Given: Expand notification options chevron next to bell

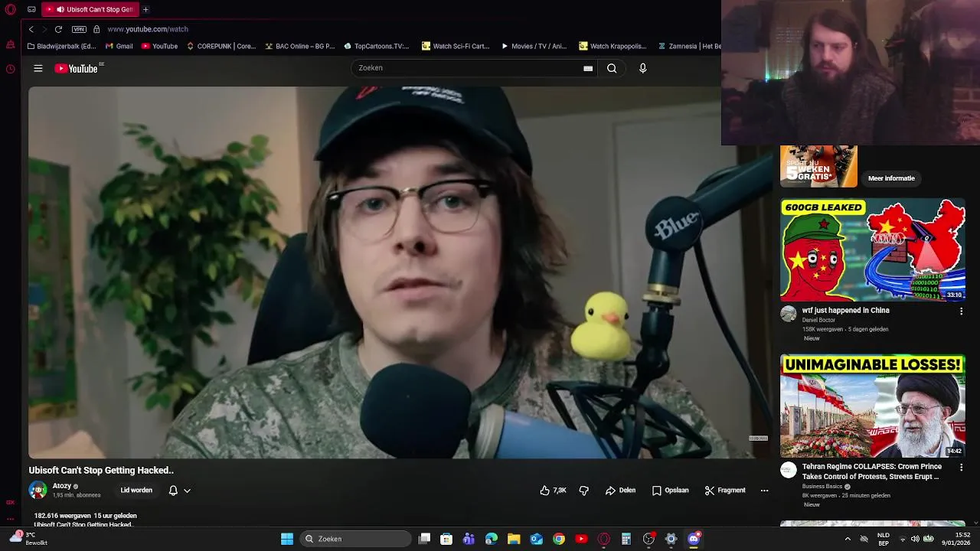Looking at the screenshot, I should (187, 491).
